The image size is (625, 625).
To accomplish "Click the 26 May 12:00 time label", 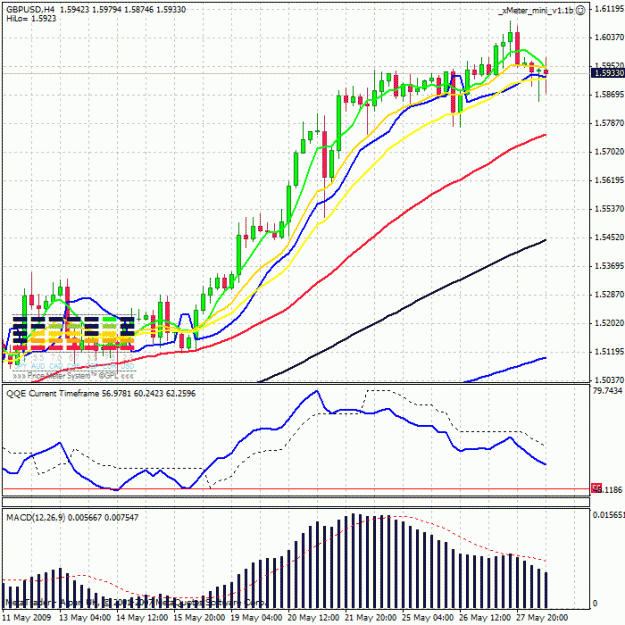I will (x=485, y=617).
